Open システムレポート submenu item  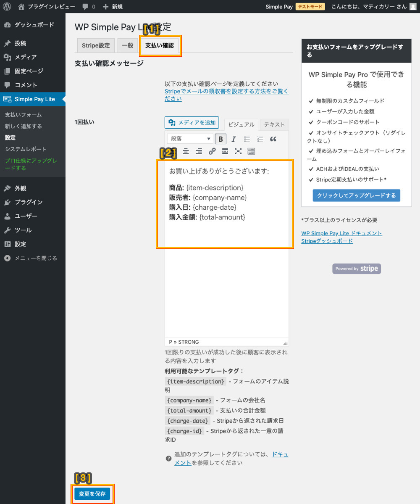pos(26,149)
